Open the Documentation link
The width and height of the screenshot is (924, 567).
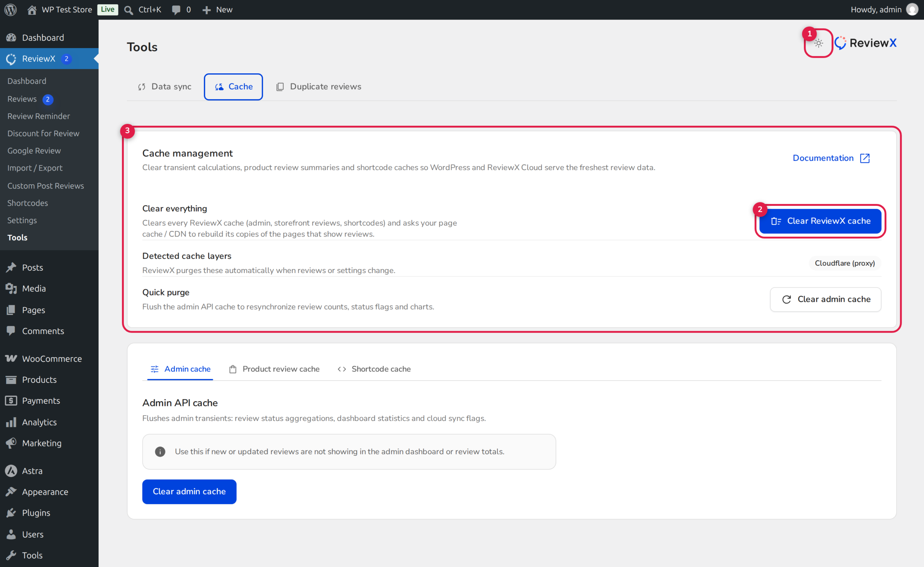(831, 158)
